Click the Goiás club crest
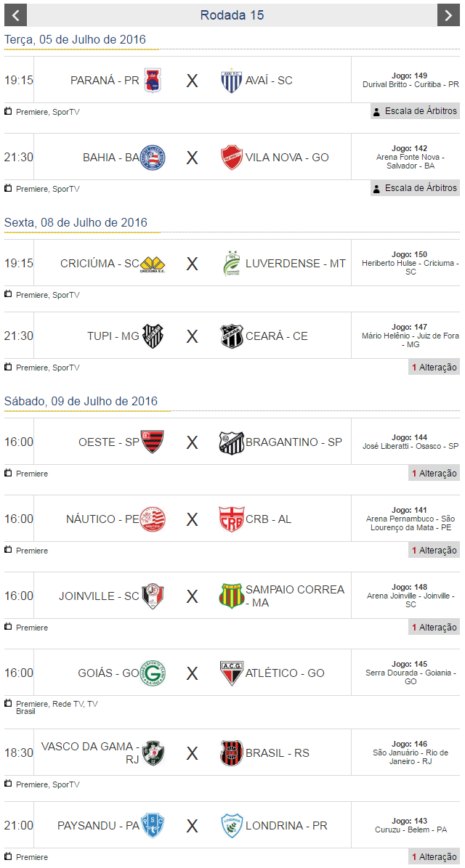The width and height of the screenshot is (465, 868). 152,673
